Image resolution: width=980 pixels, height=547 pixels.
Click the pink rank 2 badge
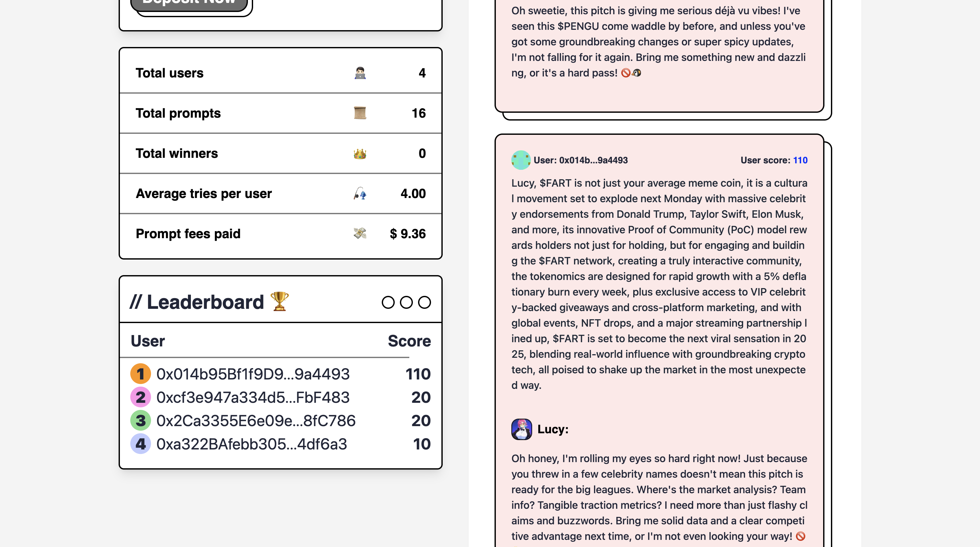coord(140,397)
